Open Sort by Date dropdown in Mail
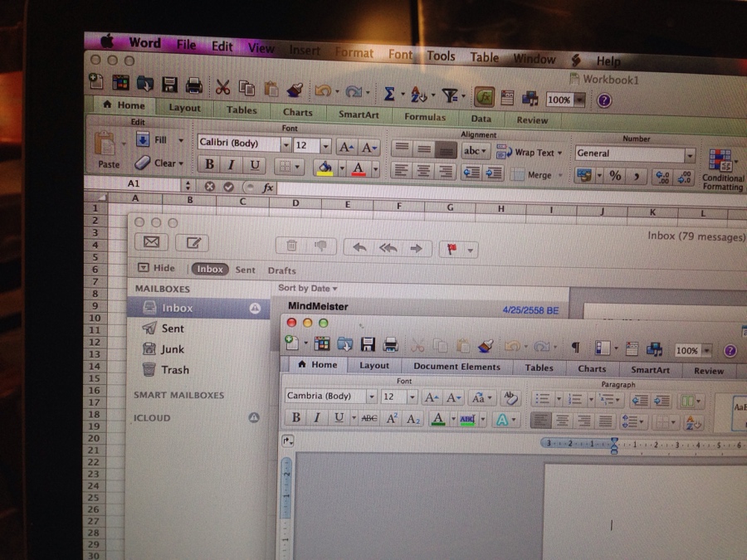The height and width of the screenshot is (560, 747). 308,288
